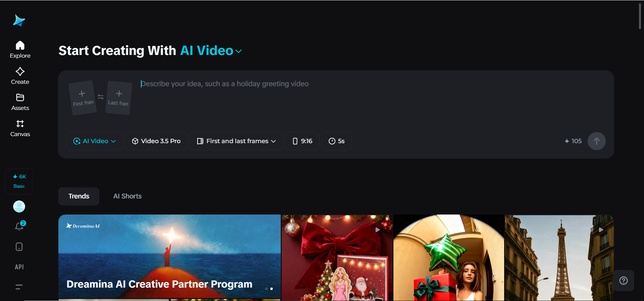The width and height of the screenshot is (644, 301).
Task: Open the help question mark button
Action: 624,281
